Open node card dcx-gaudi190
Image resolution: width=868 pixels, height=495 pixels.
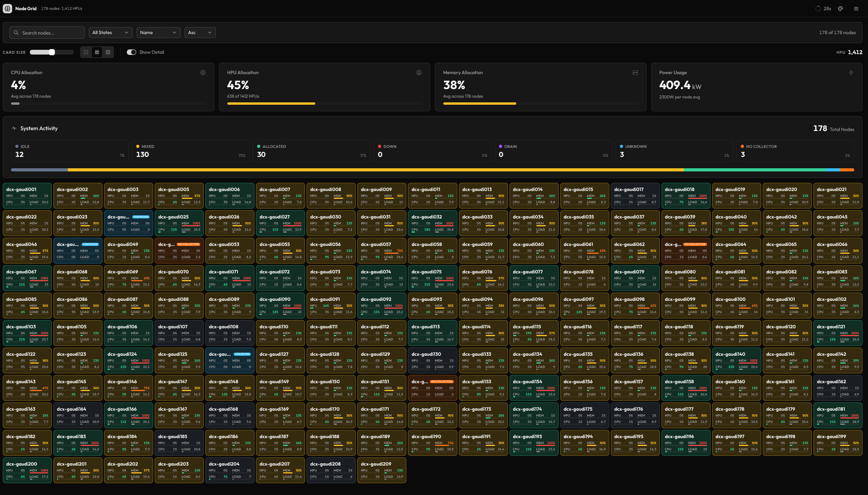[433, 442]
